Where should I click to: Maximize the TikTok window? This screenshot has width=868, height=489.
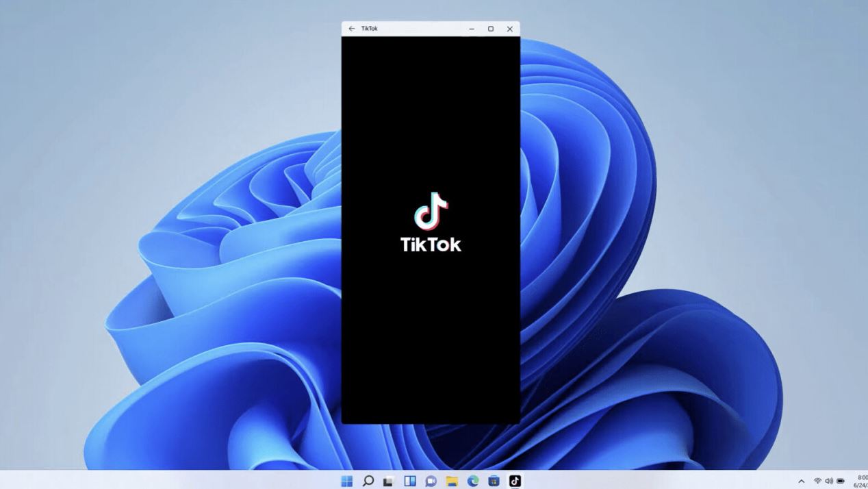pos(491,29)
